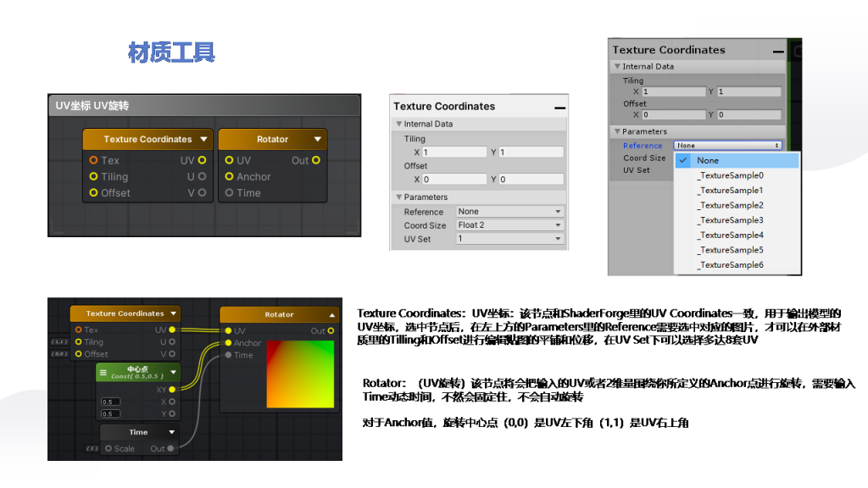Click the blue Reference label beside open dropdown

[x=643, y=146]
